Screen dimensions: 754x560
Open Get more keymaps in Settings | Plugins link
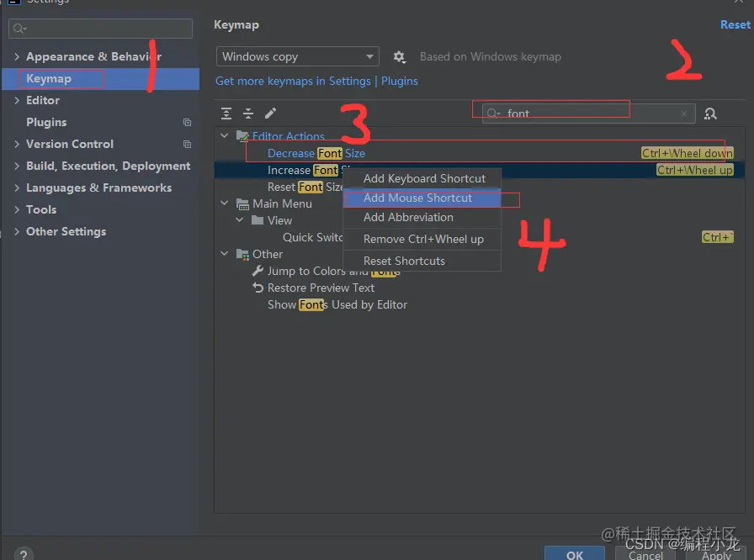pyautogui.click(x=316, y=82)
